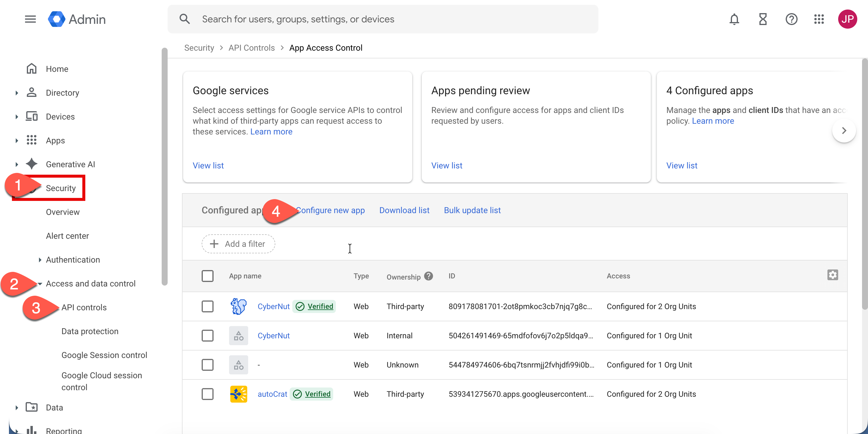Expand the Authentication submenu arrow
Screen dimensions: 868x434
(40, 260)
